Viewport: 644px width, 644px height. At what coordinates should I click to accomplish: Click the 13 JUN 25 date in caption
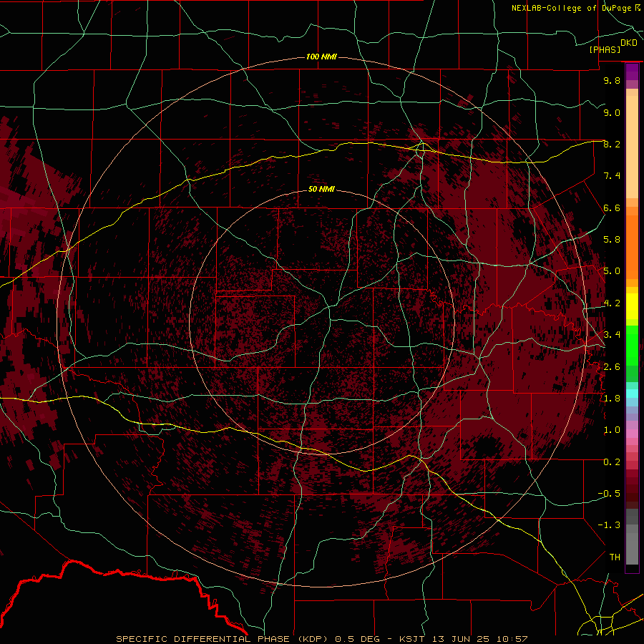coord(462,639)
